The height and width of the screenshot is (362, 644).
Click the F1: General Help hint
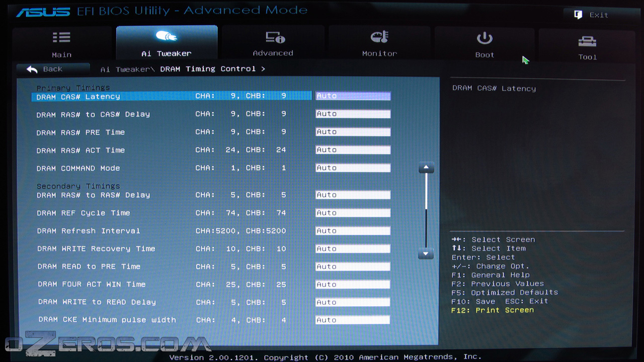pos(491,275)
